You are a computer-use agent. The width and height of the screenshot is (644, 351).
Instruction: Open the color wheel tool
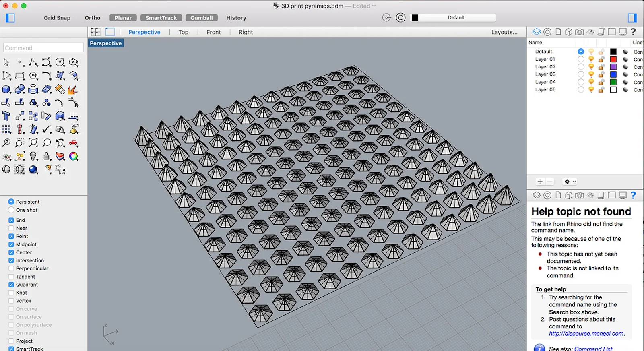pos(73,156)
